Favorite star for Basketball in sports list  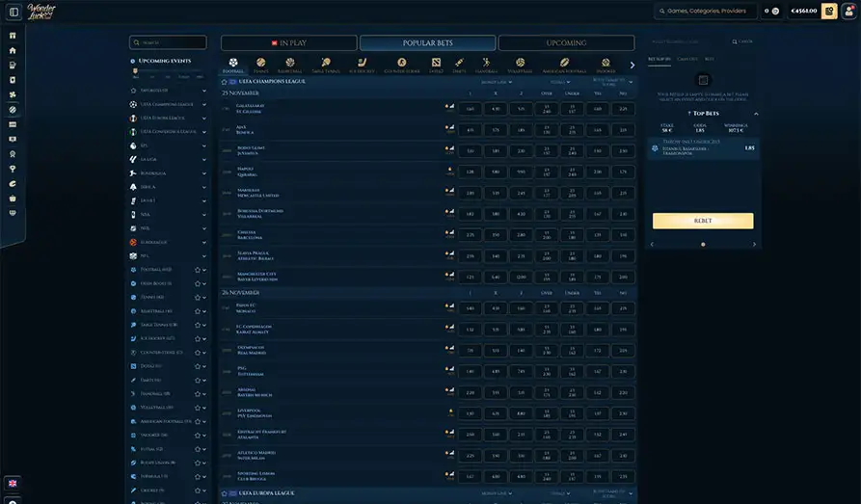(198, 311)
